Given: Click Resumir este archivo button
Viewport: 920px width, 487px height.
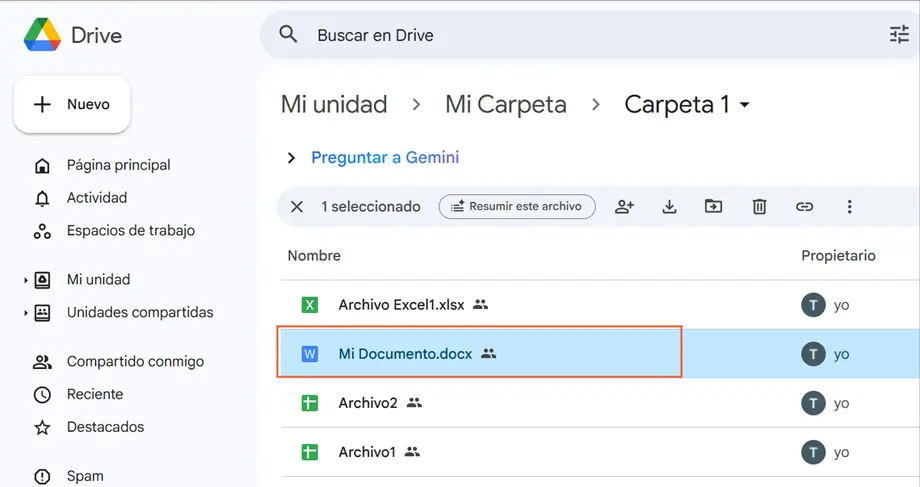Looking at the screenshot, I should tap(517, 207).
